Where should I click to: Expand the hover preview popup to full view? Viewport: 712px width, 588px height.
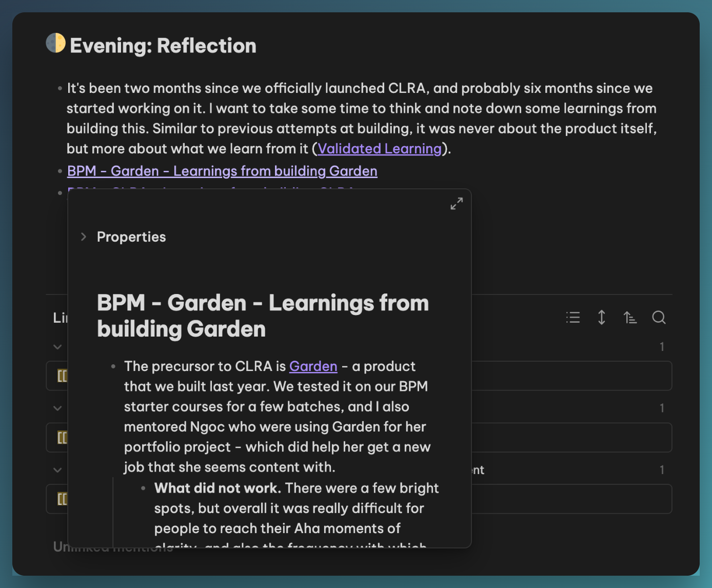pos(457,204)
